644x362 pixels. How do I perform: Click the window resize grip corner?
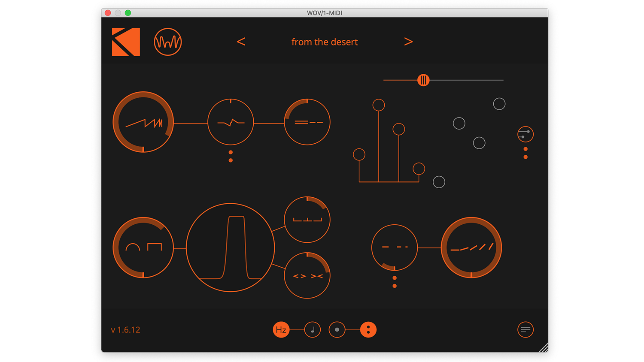(543, 347)
